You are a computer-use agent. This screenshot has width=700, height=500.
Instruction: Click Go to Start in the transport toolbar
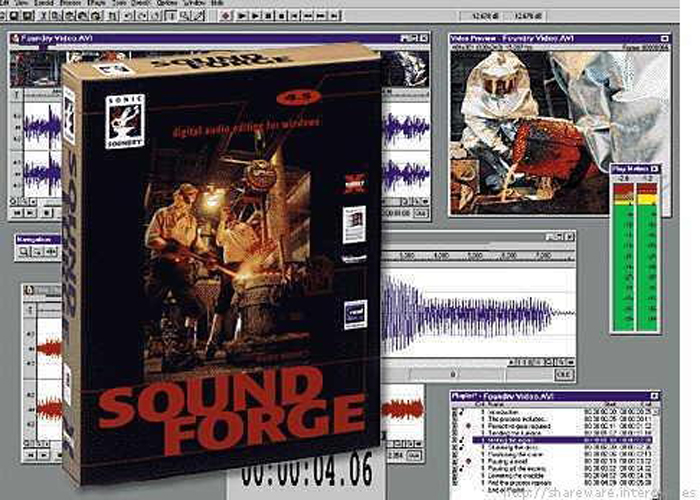point(295,16)
